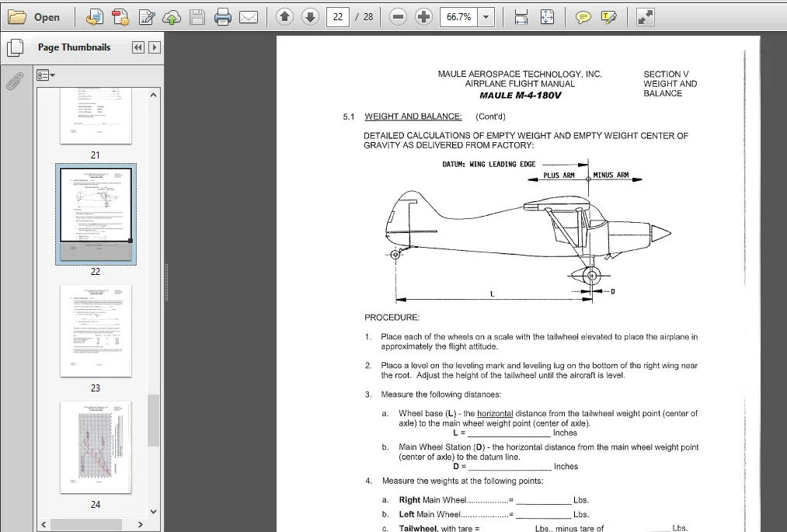This screenshot has width=787, height=532.
Task: Click the Save floppy disk icon
Action: coord(197,17)
